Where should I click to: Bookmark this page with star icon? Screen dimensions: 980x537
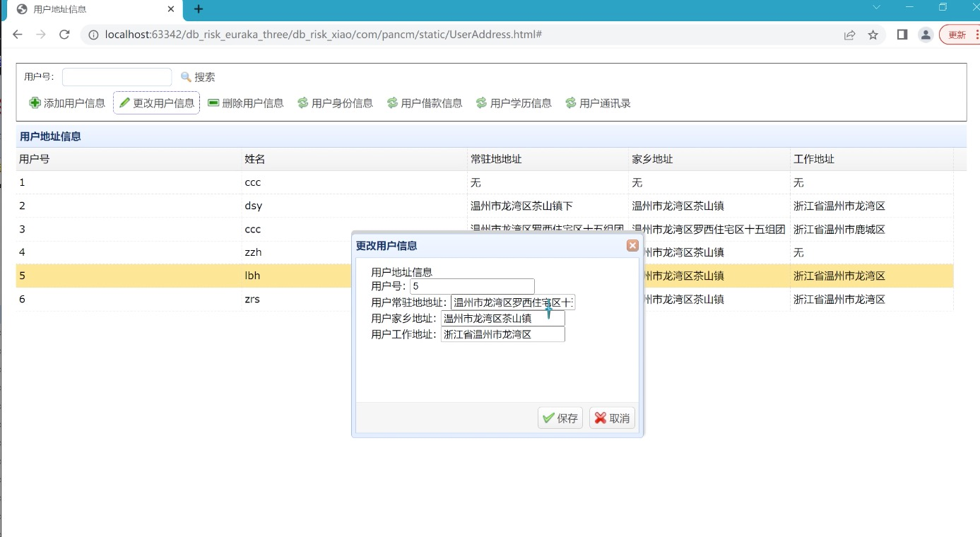tap(873, 35)
